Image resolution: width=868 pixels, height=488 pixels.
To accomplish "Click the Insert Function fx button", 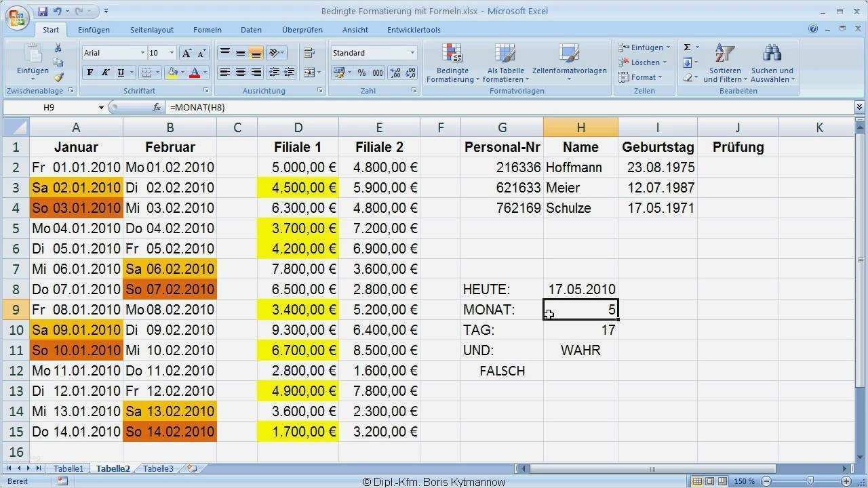I will click(x=155, y=107).
